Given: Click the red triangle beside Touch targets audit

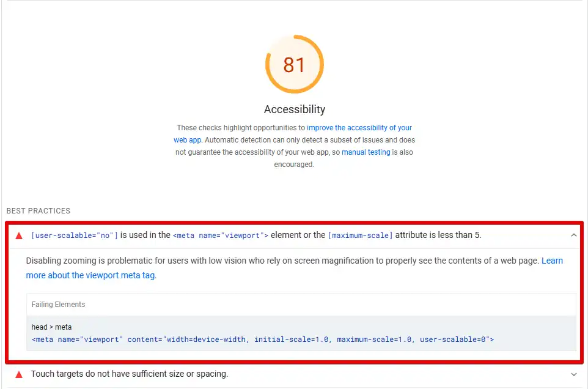Looking at the screenshot, I should [19, 374].
